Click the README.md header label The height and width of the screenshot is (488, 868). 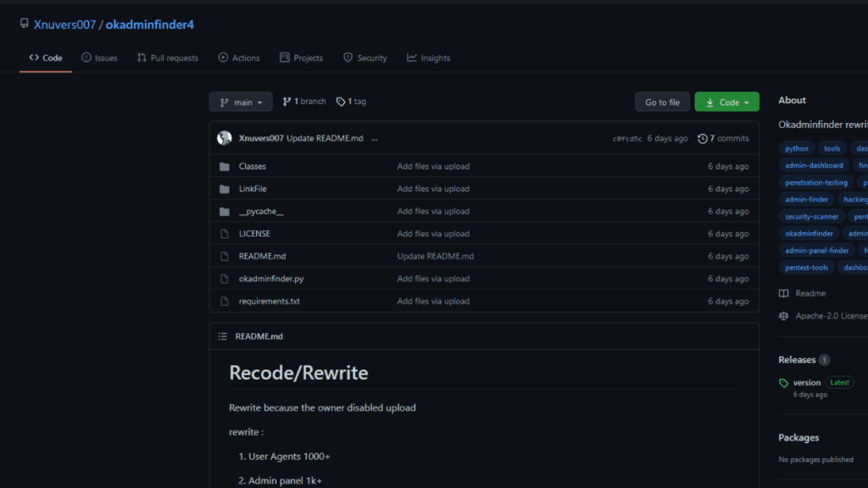pyautogui.click(x=259, y=336)
